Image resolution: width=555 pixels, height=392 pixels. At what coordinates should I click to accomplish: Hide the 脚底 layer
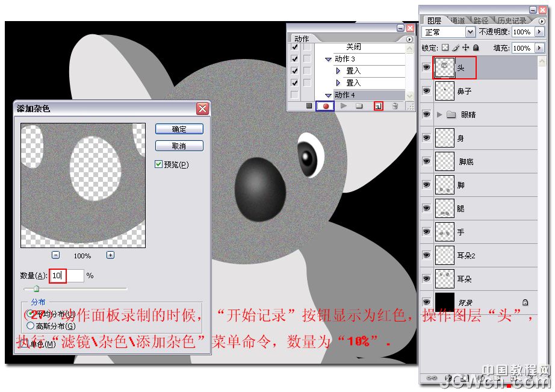pos(426,161)
